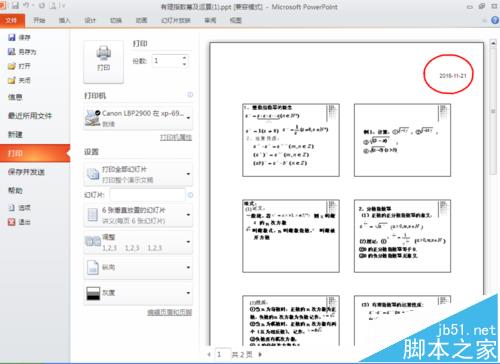Open the Canon LBP2900 printer dropdown
This screenshot has width=500, height=364.
point(138,118)
